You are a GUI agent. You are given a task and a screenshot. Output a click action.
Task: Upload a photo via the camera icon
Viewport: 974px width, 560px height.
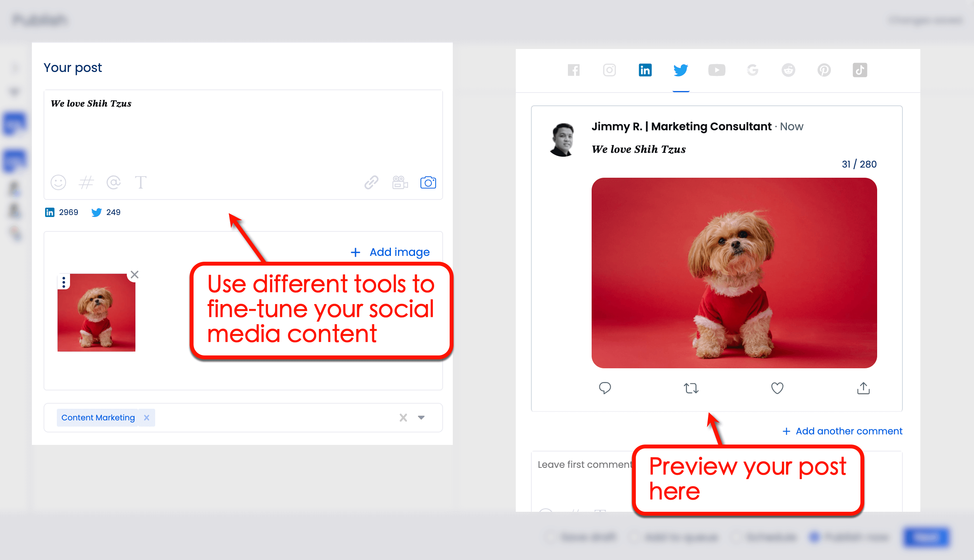[428, 182]
